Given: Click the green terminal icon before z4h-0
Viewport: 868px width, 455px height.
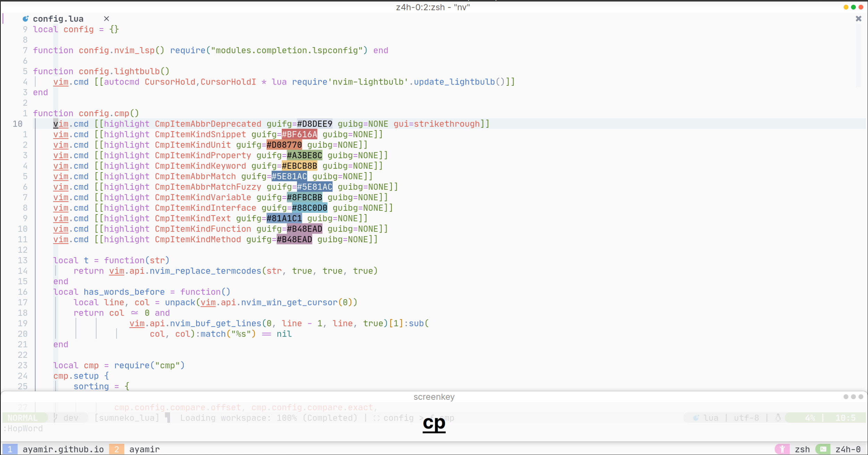Looking at the screenshot, I should [823, 449].
